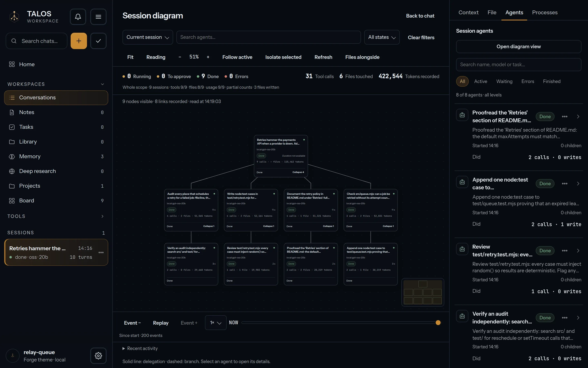Open settings gear in sidebar footer
588x368 pixels.
pos(98,356)
